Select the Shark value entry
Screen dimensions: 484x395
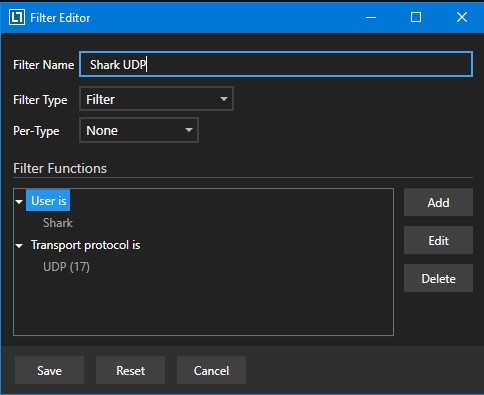click(58, 223)
